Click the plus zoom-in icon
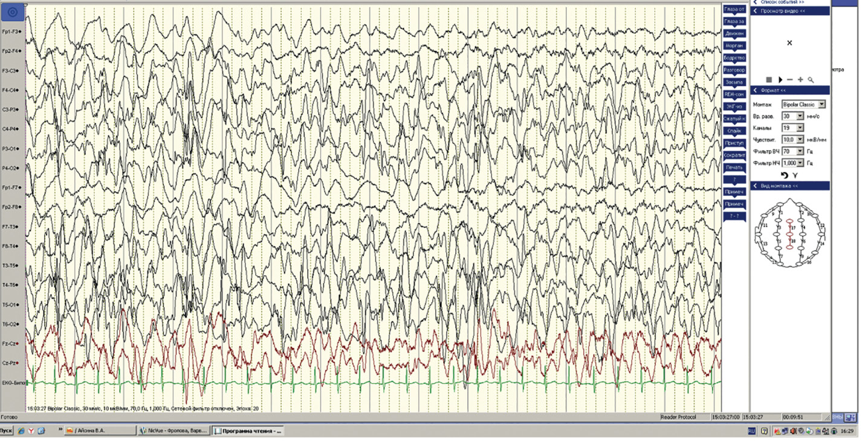868x444 pixels. click(800, 80)
